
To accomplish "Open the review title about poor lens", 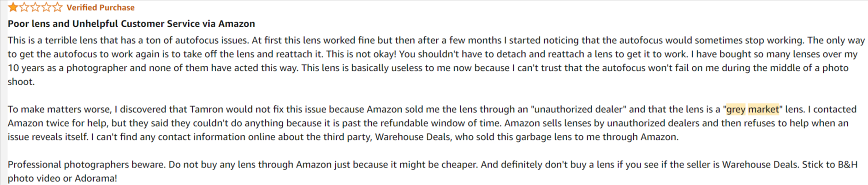I will [131, 23].
